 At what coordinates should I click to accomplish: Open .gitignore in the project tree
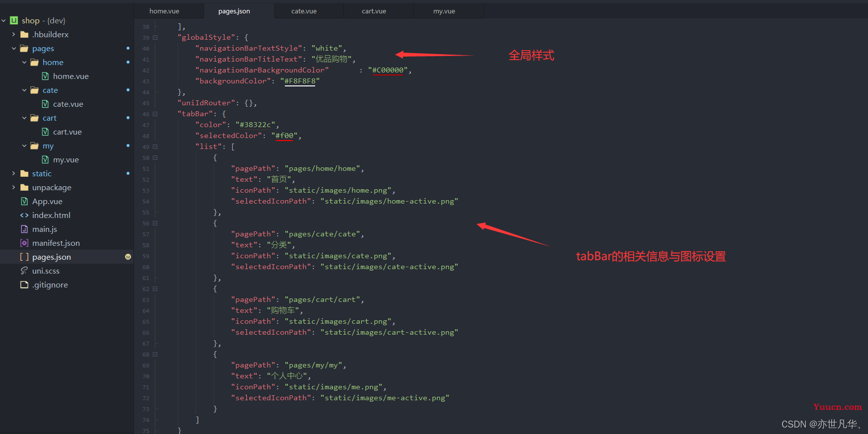50,285
